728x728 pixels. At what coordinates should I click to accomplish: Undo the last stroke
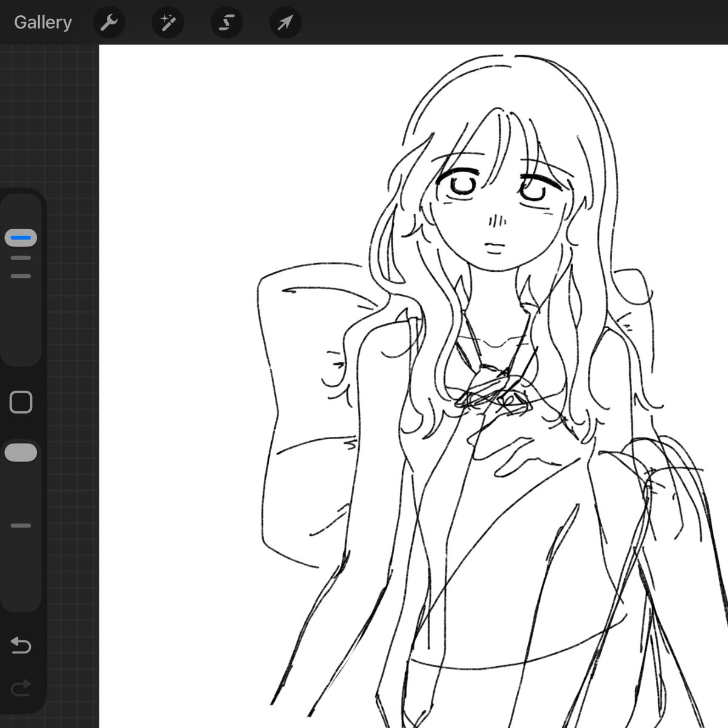coord(21,645)
